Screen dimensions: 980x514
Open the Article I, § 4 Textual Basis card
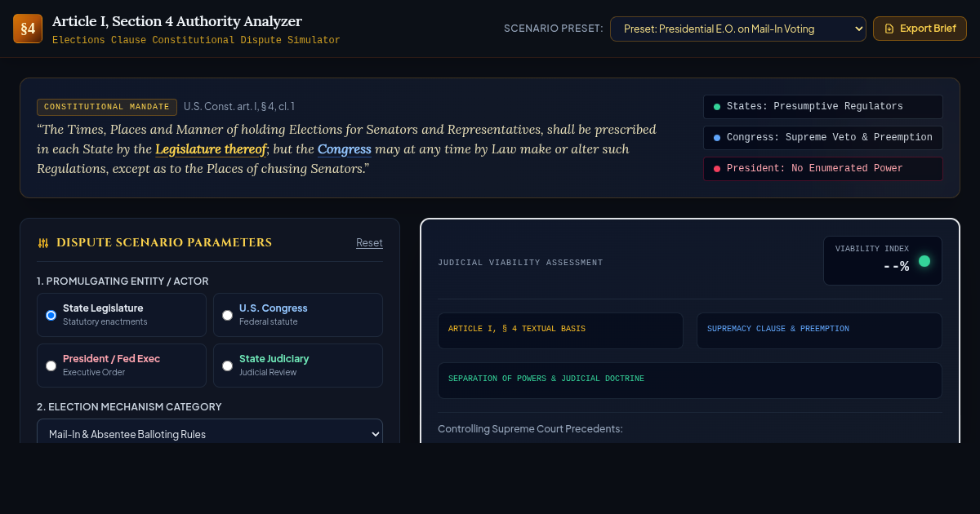pyautogui.click(x=560, y=330)
